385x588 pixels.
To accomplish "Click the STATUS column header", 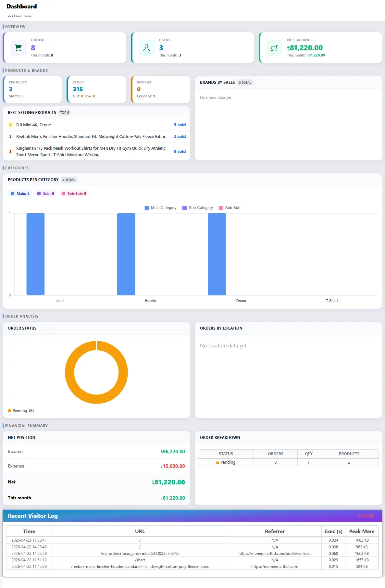I will point(226,454).
